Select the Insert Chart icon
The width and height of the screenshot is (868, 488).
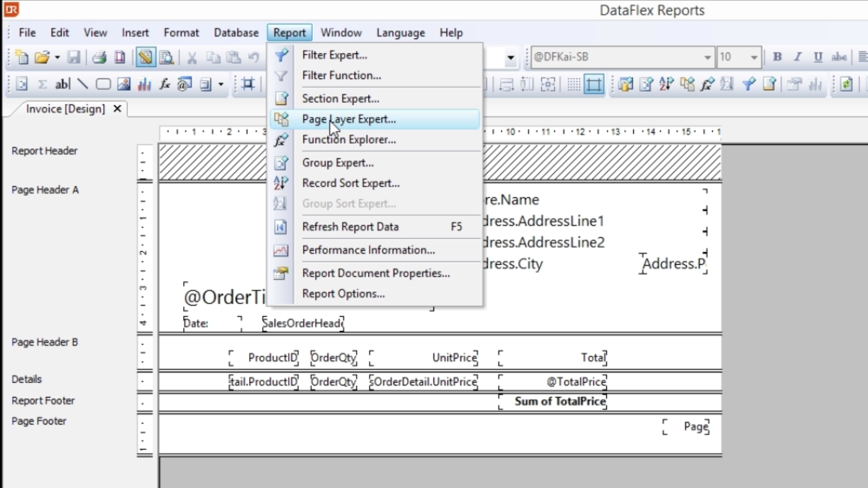[144, 84]
